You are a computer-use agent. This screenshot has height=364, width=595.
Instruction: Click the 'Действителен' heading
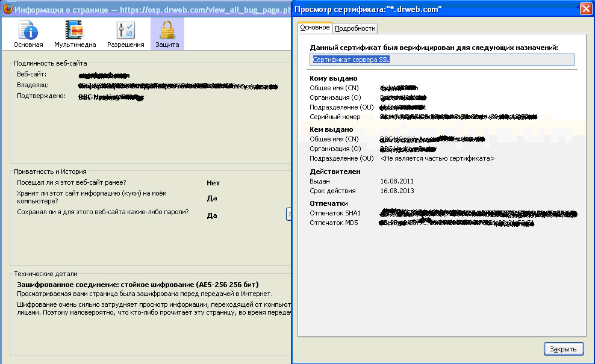point(335,171)
